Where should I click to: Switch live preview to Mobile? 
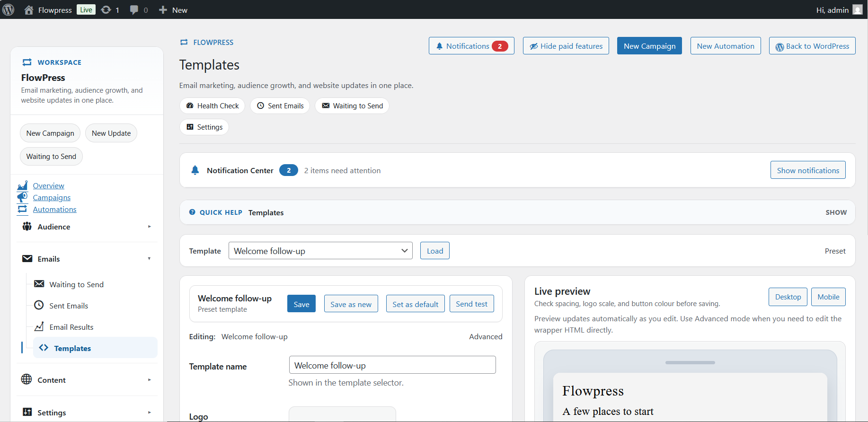coord(828,297)
